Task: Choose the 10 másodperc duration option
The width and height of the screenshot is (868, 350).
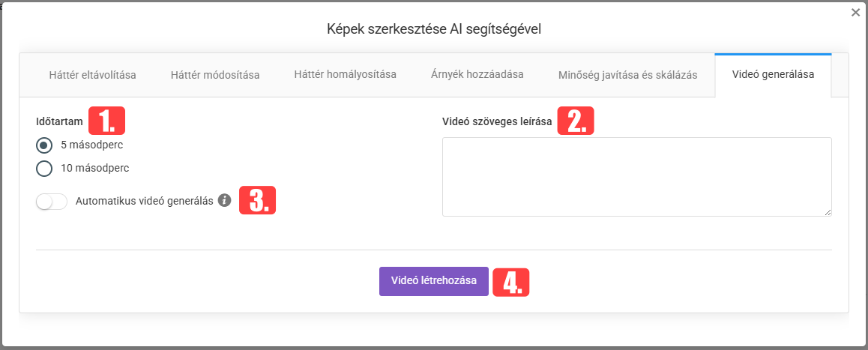Action: click(x=44, y=169)
